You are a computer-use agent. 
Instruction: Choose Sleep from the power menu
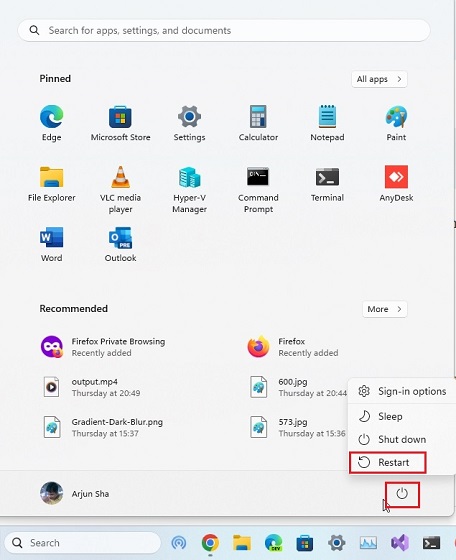(x=402, y=416)
